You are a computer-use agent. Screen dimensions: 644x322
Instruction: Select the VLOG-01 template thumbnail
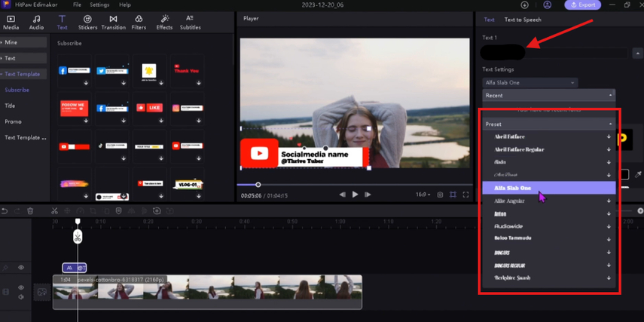(x=187, y=185)
